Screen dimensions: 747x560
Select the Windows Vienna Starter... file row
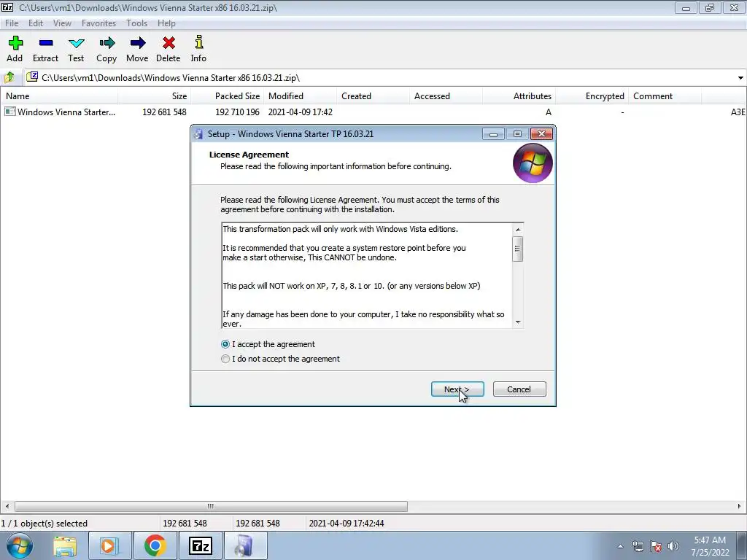[x=373, y=112]
